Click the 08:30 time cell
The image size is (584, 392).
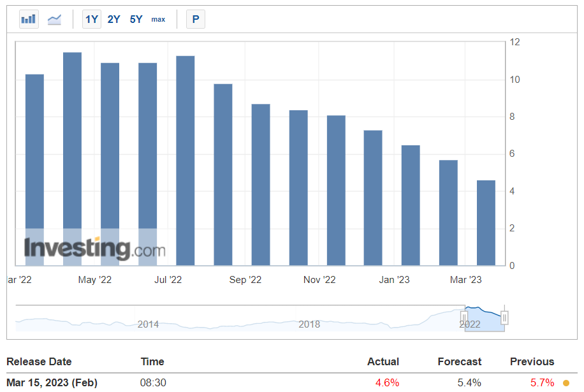click(153, 382)
